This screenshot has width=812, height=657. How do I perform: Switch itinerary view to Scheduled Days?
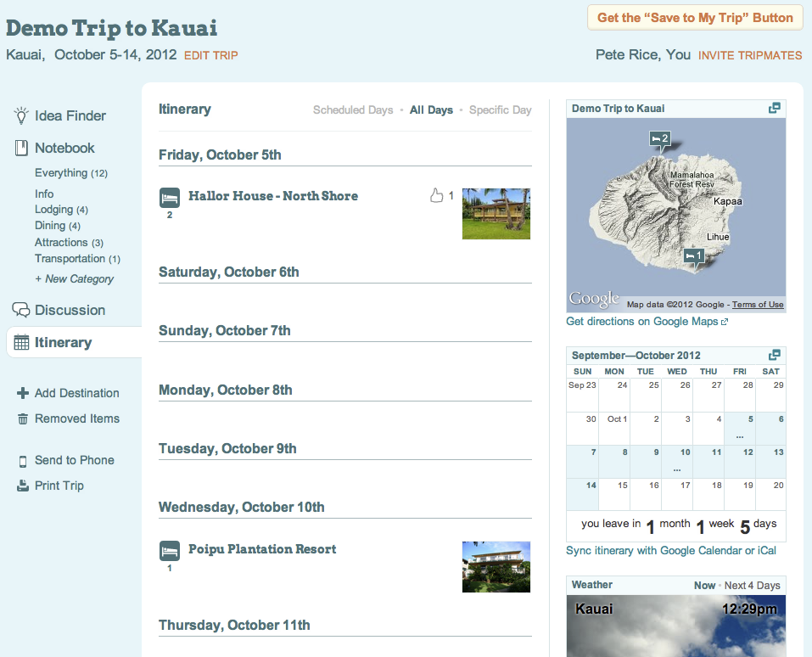(353, 110)
